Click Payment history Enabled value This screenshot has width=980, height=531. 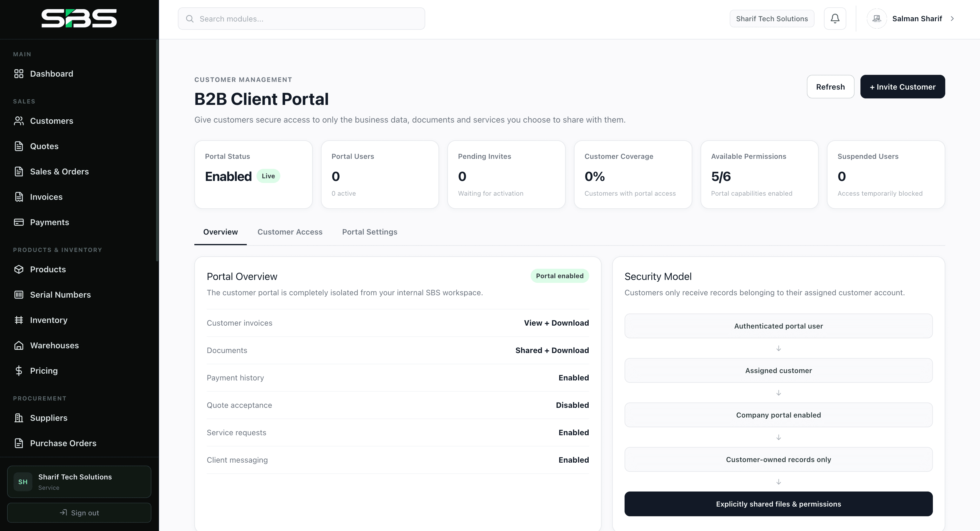(574, 378)
